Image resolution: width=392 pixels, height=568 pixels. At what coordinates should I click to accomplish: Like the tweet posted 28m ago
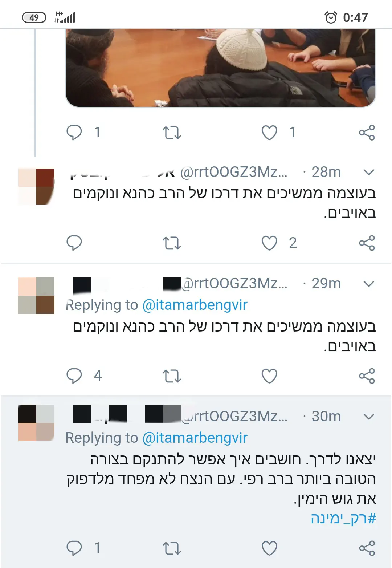click(x=269, y=243)
